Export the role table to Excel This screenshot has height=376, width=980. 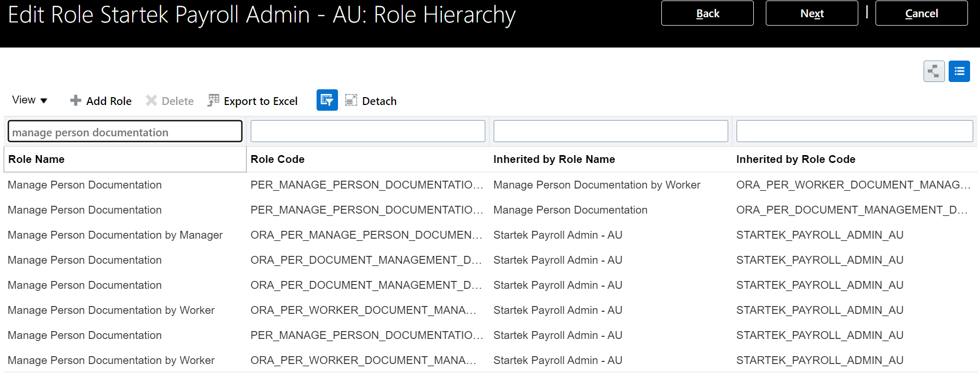253,101
